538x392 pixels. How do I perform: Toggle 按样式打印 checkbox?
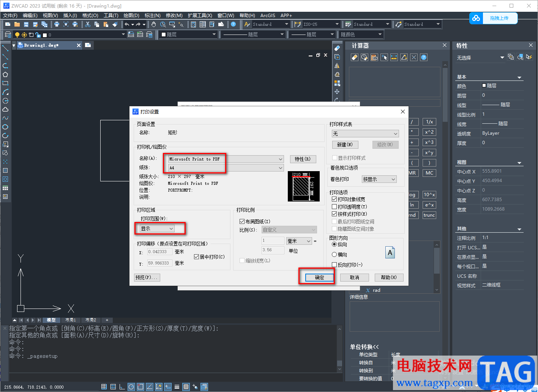pyautogui.click(x=334, y=214)
